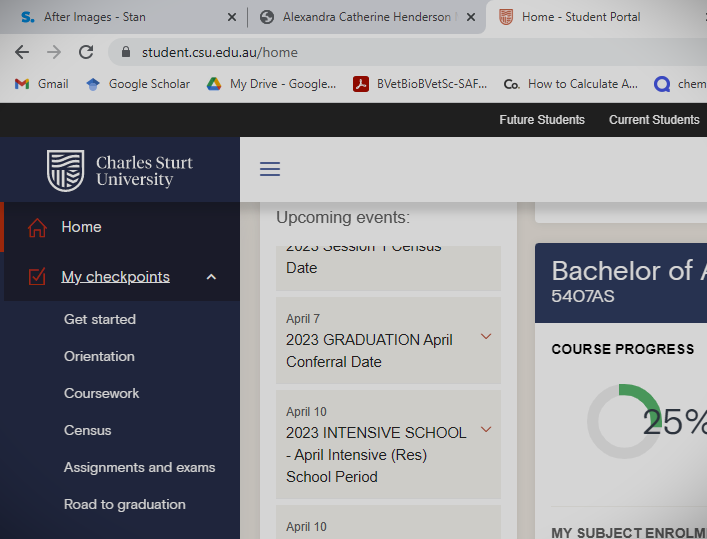707x539 pixels.
Task: Collapse the My checkpoints section chevron
Action: click(x=211, y=277)
